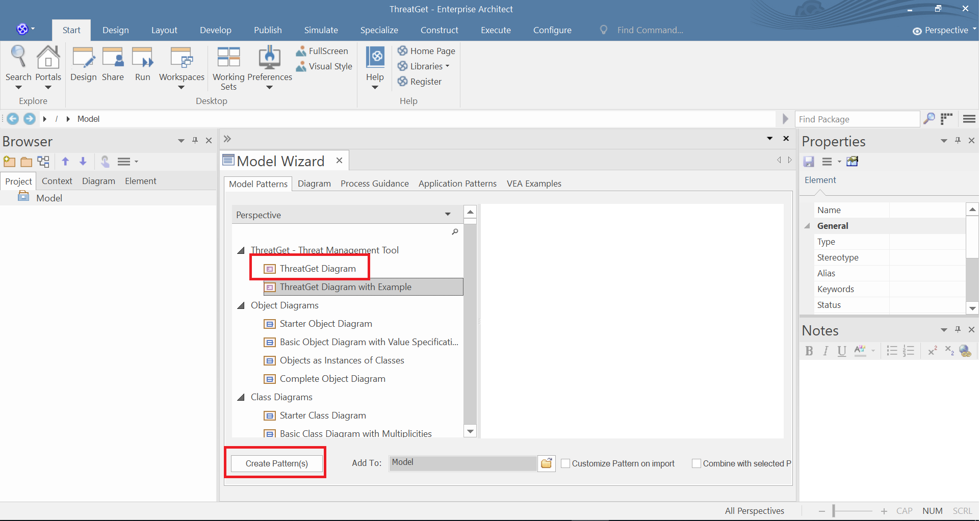980x521 pixels.
Task: Click the Run ribbon icon
Action: point(142,58)
